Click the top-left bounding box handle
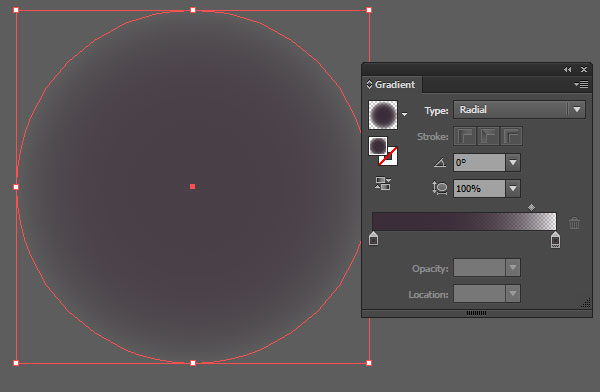Screen dimensions: 600x392 pyautogui.click(x=16, y=10)
